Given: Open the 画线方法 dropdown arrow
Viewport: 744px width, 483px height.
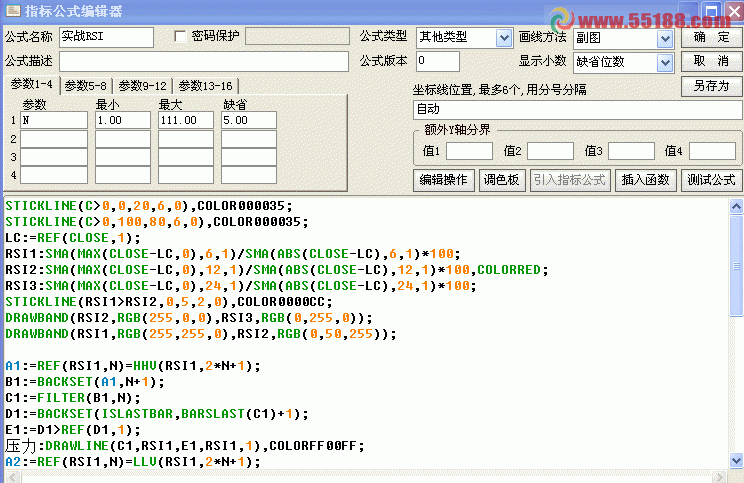Looking at the screenshot, I should click(x=665, y=38).
